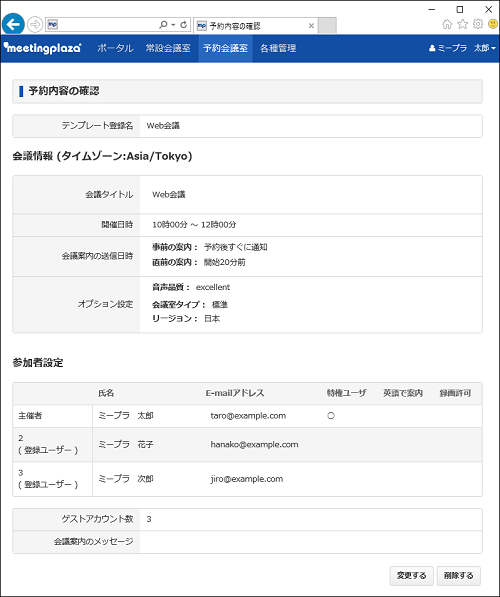Open the 常設会議室 menu item
This screenshot has width=500, height=597.
(168, 48)
